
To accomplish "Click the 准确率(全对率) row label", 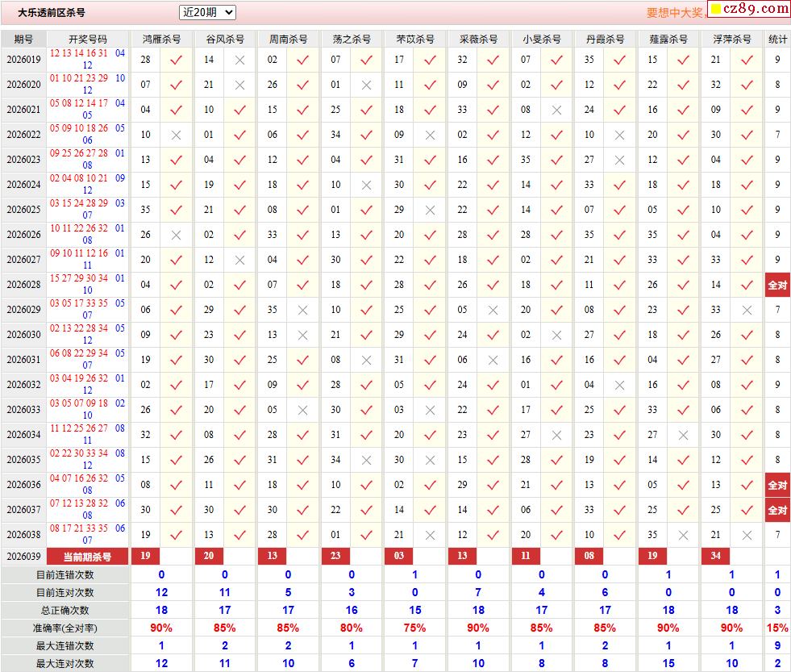I will click(x=65, y=628).
